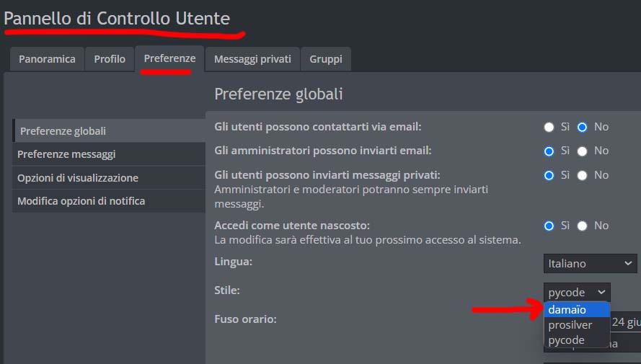Pick pycode in the open style list
641x364 pixels.
tap(567, 339)
